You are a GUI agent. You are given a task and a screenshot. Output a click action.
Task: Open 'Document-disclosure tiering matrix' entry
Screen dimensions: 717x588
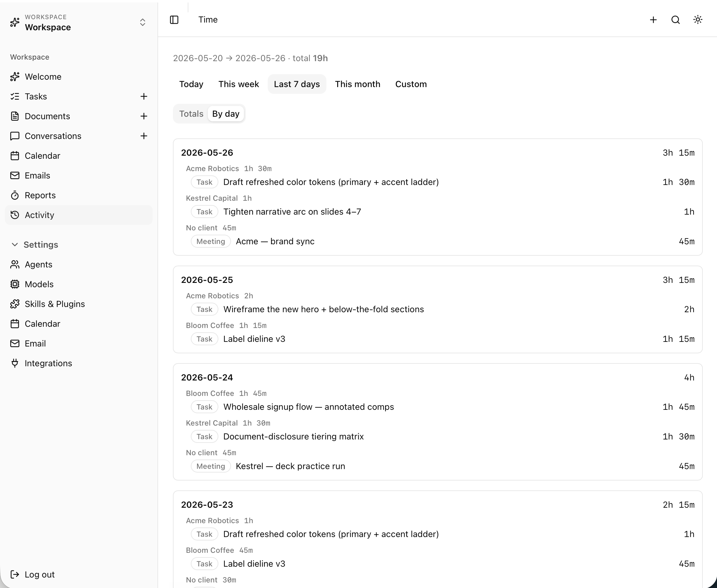293,437
